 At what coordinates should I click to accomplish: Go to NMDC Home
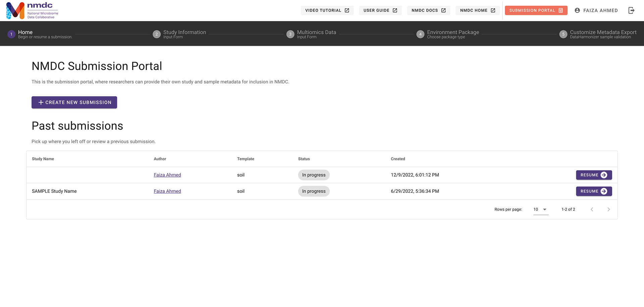(x=478, y=10)
